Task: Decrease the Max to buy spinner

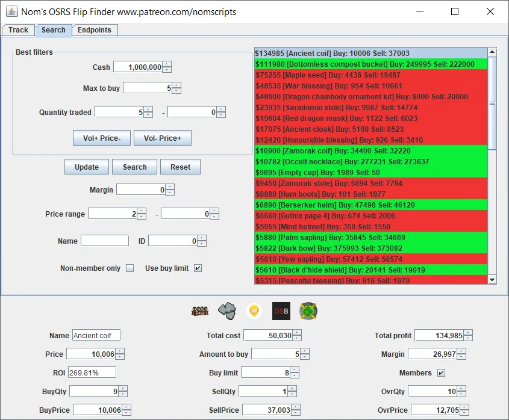Action: point(176,90)
